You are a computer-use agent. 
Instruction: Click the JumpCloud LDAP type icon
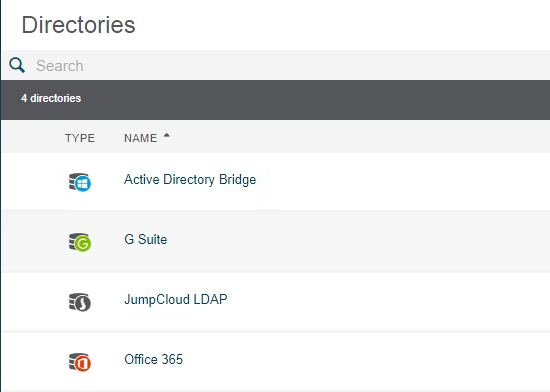click(80, 302)
